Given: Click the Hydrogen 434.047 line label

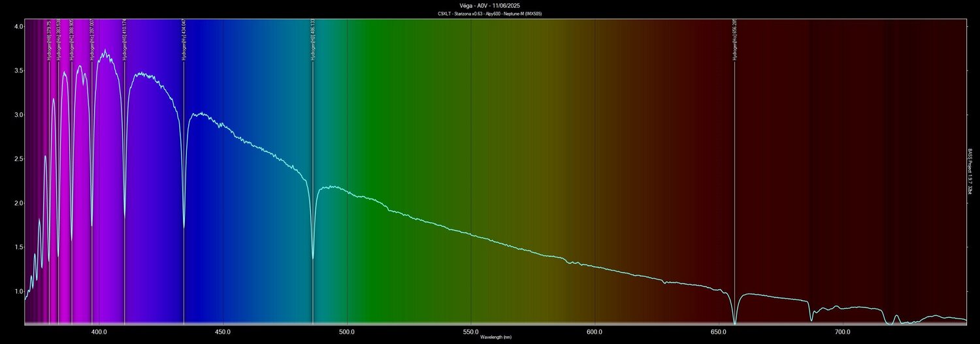Looking at the screenshot, I should point(184,40).
